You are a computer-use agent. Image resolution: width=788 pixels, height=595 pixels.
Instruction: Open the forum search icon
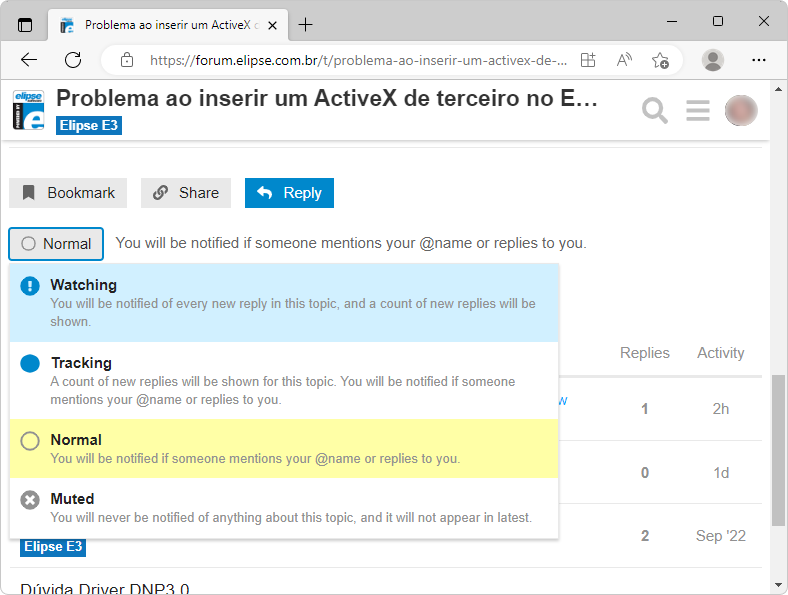point(655,110)
